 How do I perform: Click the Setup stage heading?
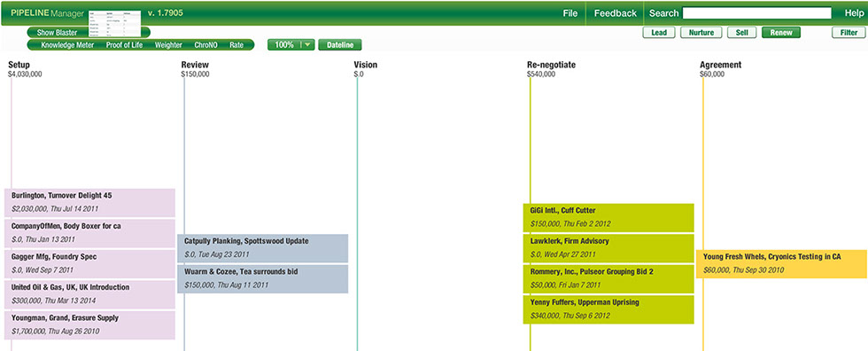[19, 65]
